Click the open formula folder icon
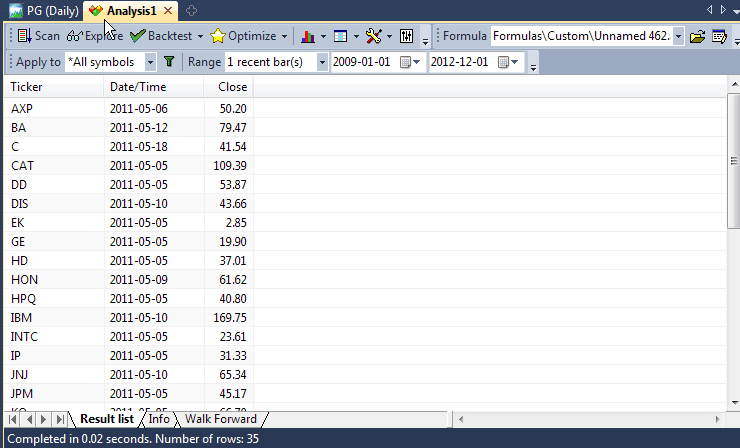The image size is (740, 448). point(697,36)
